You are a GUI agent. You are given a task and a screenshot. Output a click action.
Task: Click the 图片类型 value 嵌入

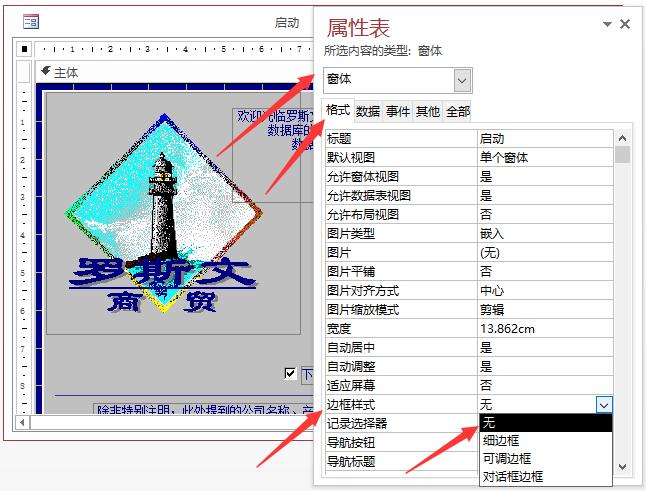pos(545,234)
